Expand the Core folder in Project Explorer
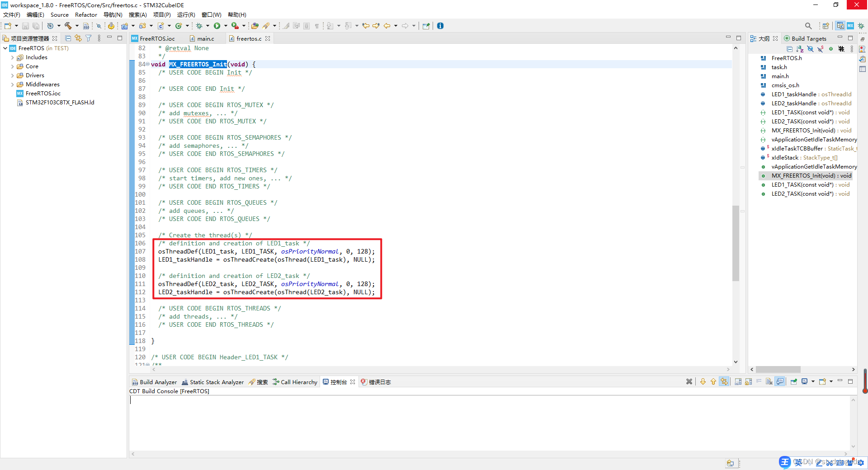The width and height of the screenshot is (868, 470). pyautogui.click(x=13, y=66)
